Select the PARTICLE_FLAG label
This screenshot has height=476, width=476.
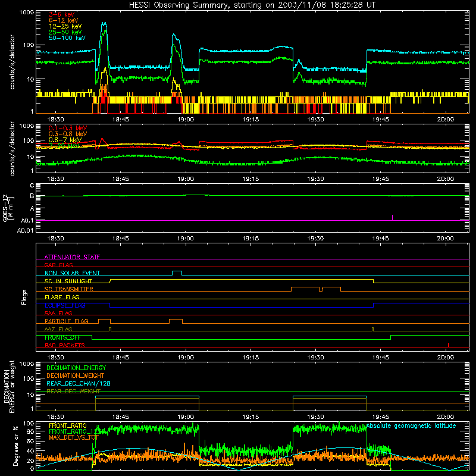67,321
